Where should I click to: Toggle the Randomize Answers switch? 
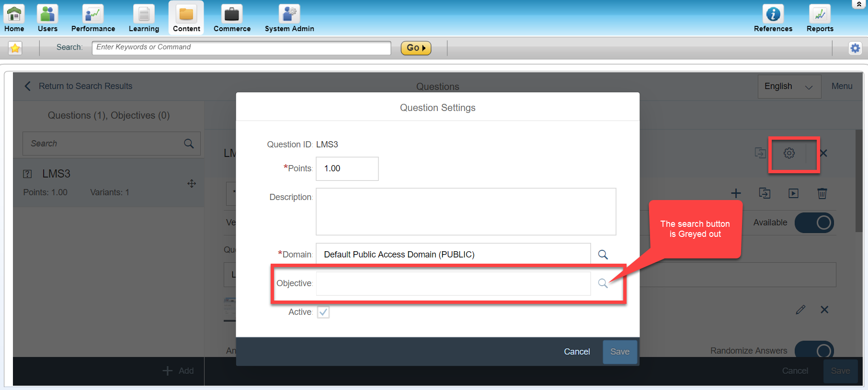814,350
